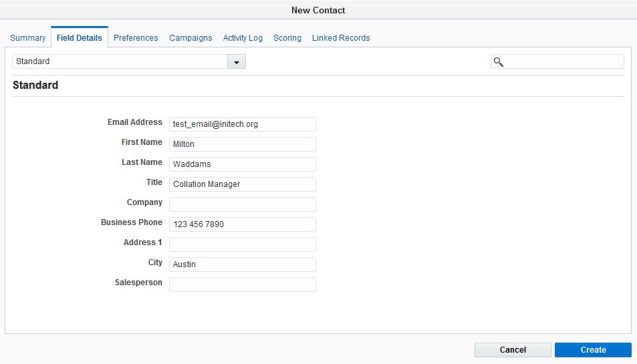Select the Field Details tab

pyautogui.click(x=80, y=38)
